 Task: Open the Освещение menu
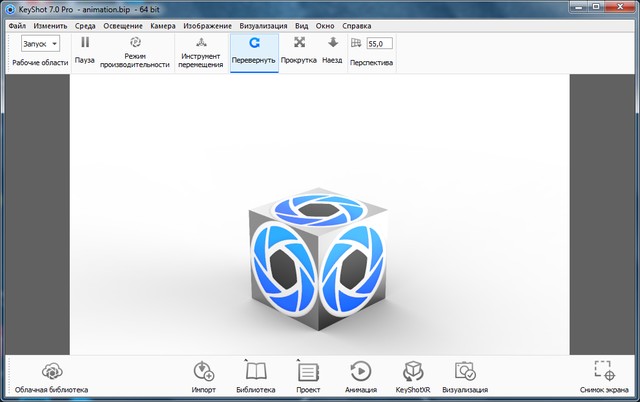tap(123, 25)
